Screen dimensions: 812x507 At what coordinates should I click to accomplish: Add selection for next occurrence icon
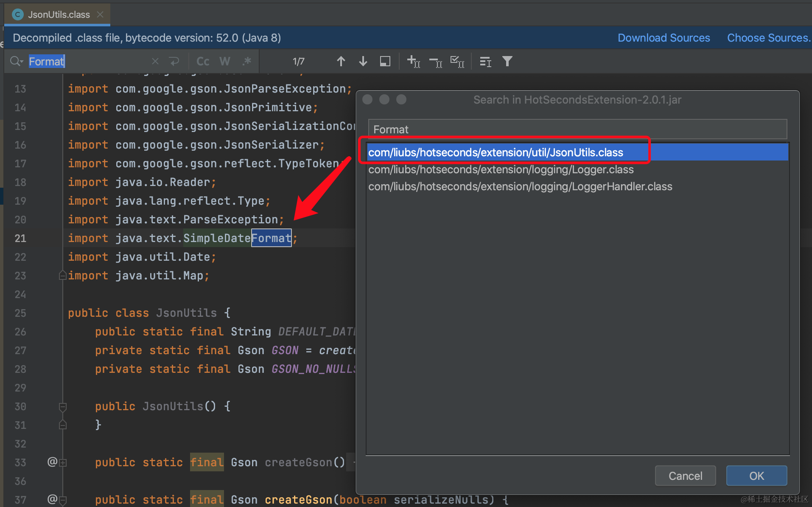coord(414,61)
